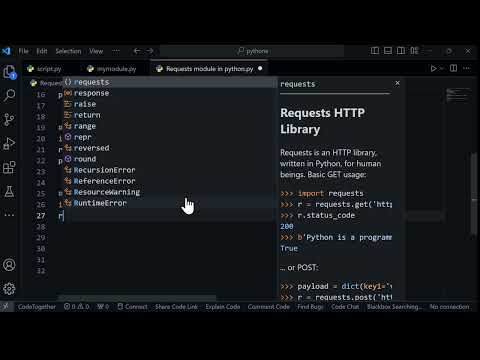Go forward with navigation arrow
The height and width of the screenshot is (360, 480).
click(150, 51)
